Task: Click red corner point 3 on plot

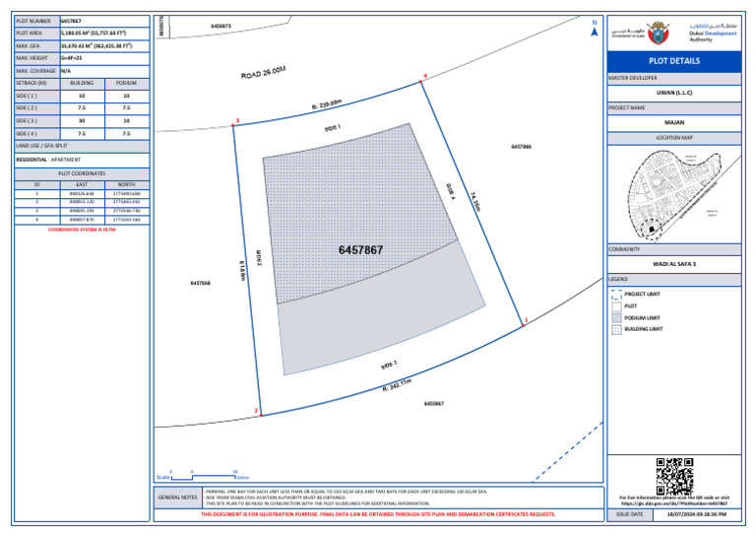Action: pyautogui.click(x=233, y=125)
